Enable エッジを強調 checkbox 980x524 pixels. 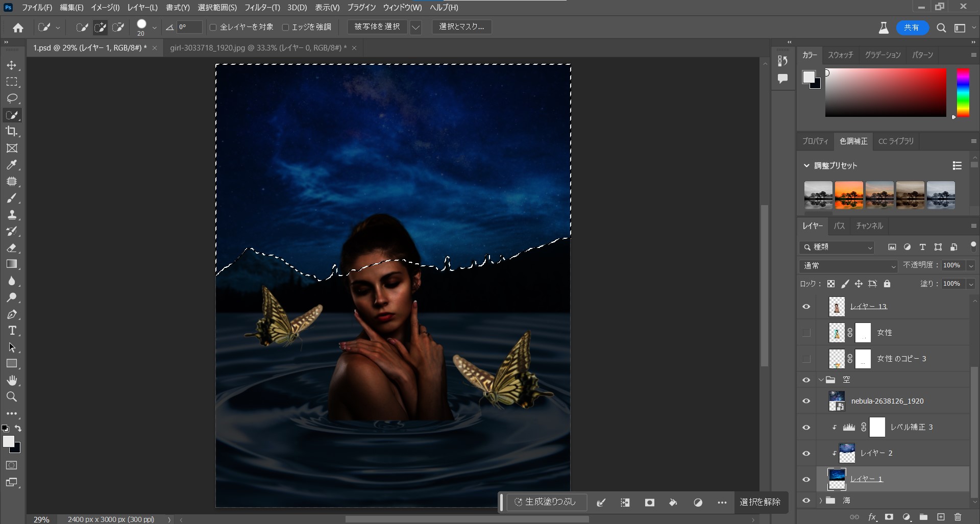point(285,27)
